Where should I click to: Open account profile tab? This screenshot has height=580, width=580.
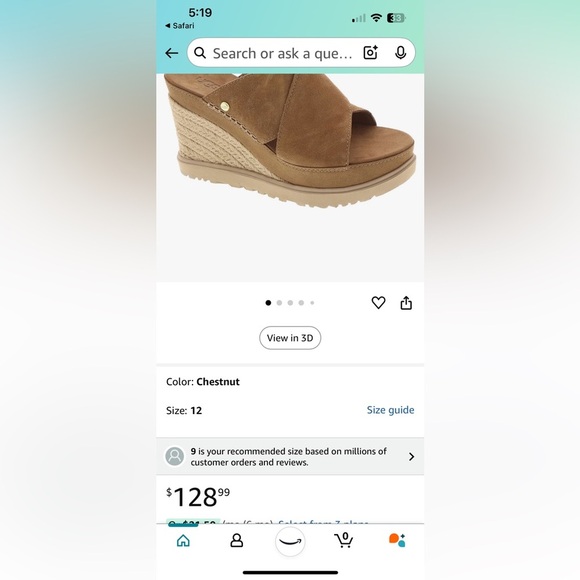(x=237, y=540)
